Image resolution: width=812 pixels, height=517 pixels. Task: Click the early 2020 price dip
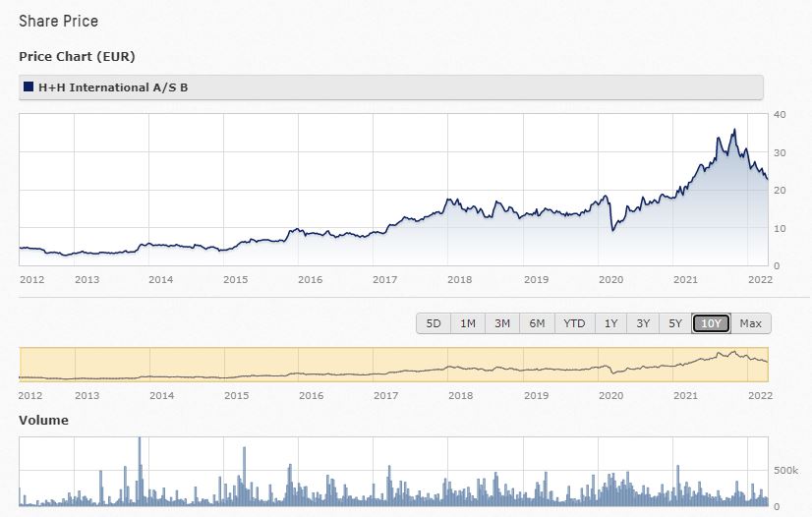[613, 230]
